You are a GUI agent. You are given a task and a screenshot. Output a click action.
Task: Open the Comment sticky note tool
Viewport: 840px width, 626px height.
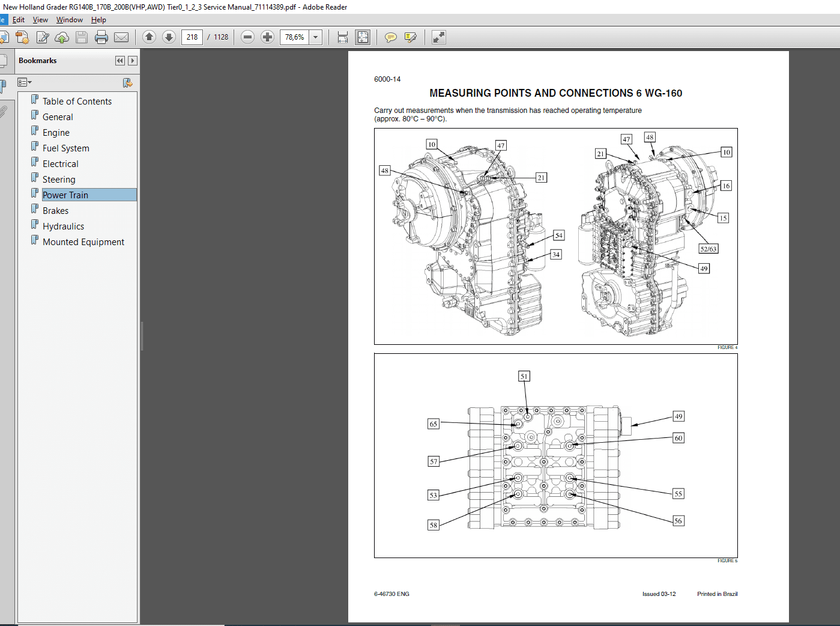click(x=390, y=37)
